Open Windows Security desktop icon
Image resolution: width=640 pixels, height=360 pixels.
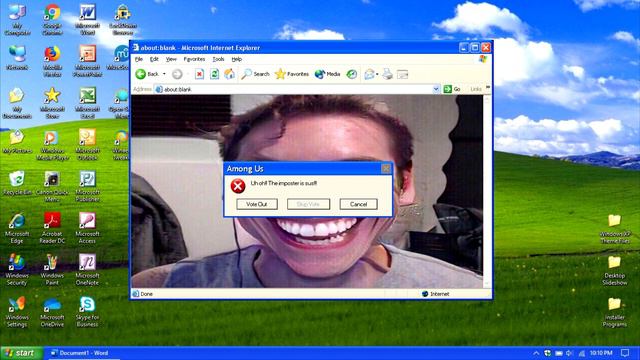(17, 270)
